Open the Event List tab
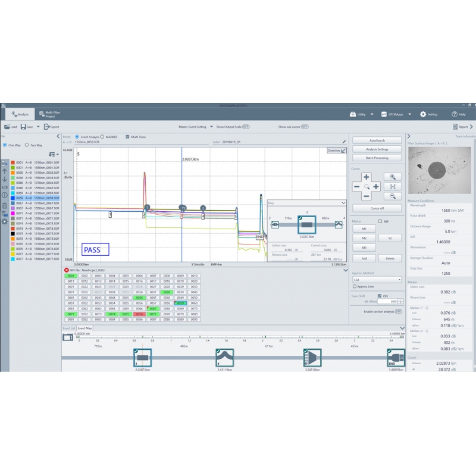 (x=68, y=328)
